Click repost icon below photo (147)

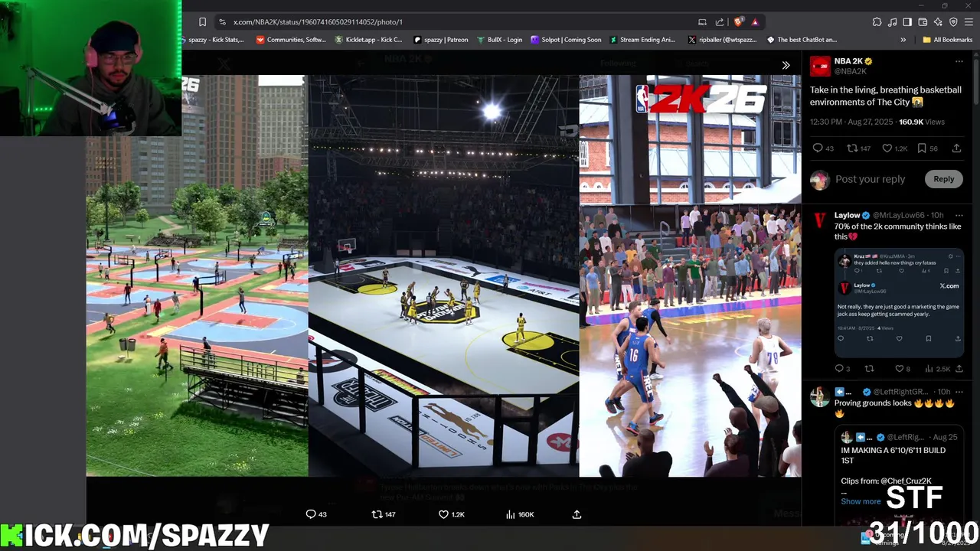tap(384, 514)
